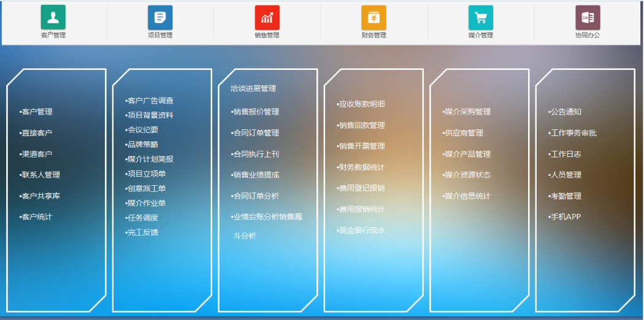Open 费用报销统计
Image resolution: width=644 pixels, height=320 pixels.
coord(361,209)
